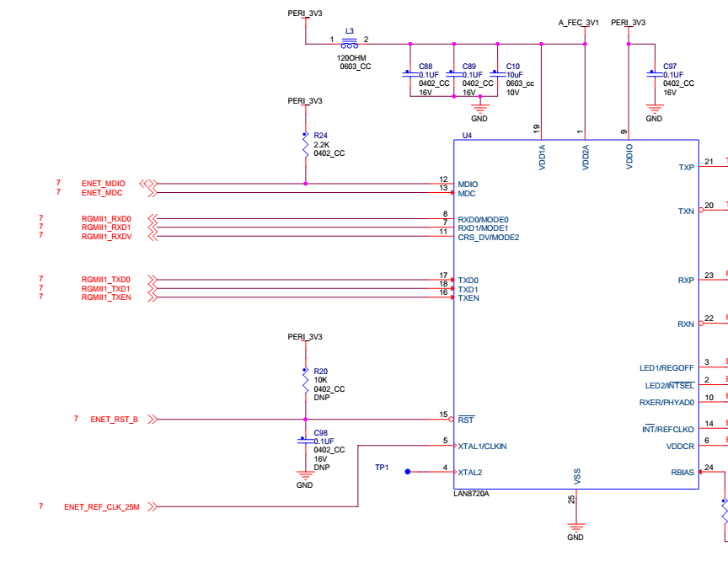The width and height of the screenshot is (728, 578).
Task: Click the XTAL1/CLKIN pin name
Action: tap(483, 447)
